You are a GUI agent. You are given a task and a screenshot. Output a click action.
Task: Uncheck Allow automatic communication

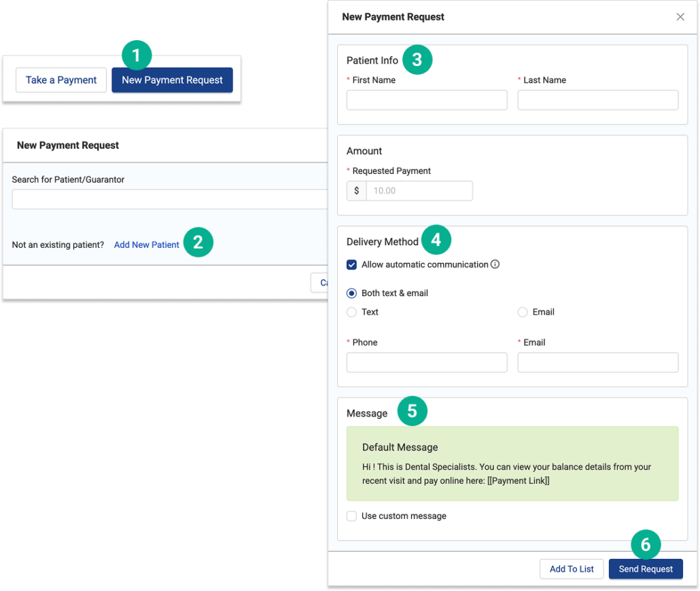[352, 264]
